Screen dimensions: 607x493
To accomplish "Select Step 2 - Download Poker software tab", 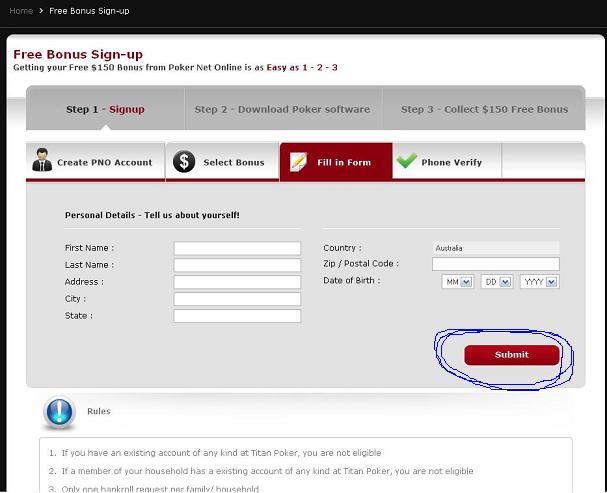I will [x=282, y=109].
